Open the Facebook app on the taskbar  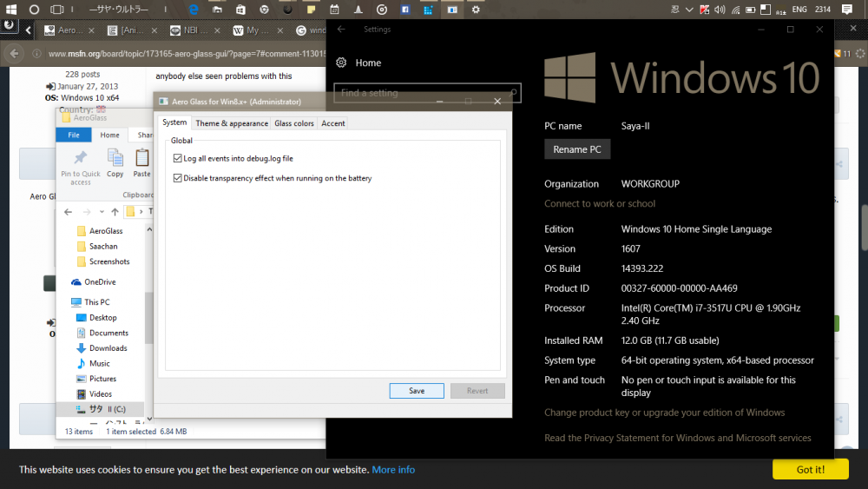[x=405, y=10]
